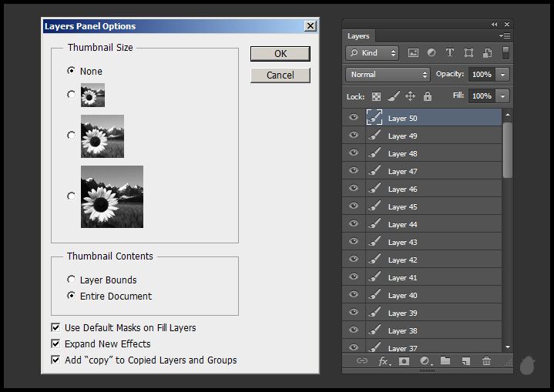Open the Layers panel flyout menu

coord(505,35)
